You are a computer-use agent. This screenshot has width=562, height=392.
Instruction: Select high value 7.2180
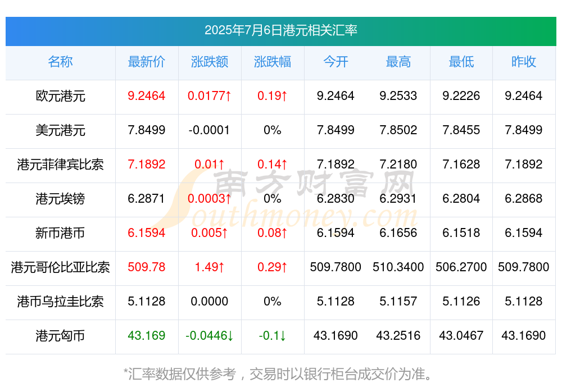(398, 164)
